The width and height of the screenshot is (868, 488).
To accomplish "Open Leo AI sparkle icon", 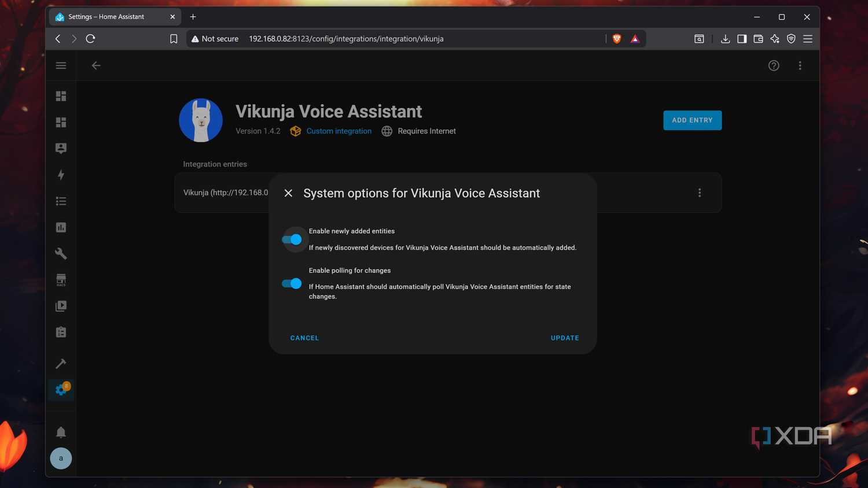I will click(x=775, y=39).
